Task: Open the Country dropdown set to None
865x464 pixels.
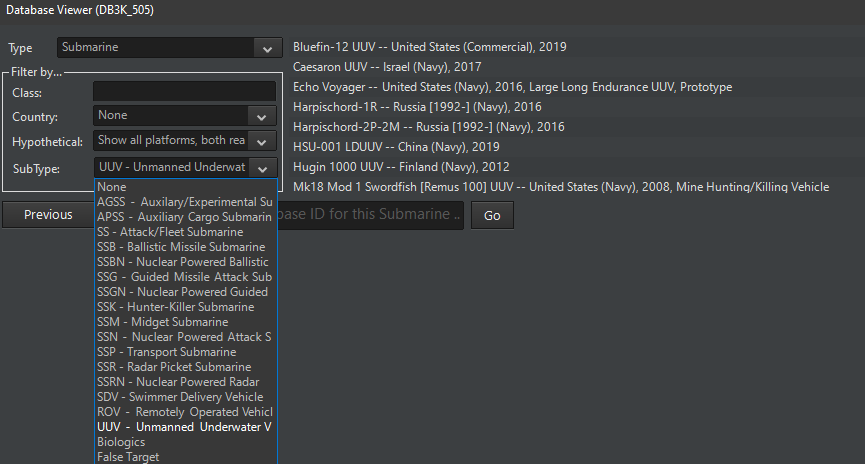Action: [x=184, y=116]
